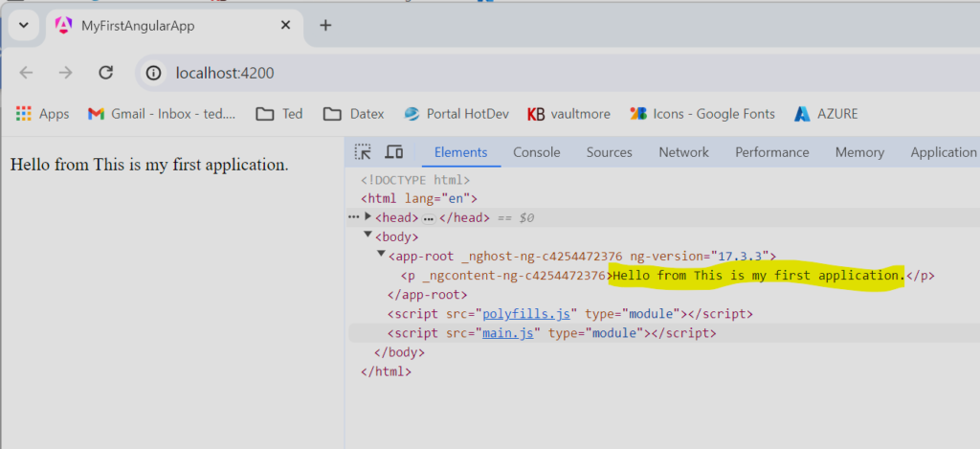Open the Gmail Inbox bookmark
This screenshot has width=980, height=449.
pyautogui.click(x=162, y=114)
